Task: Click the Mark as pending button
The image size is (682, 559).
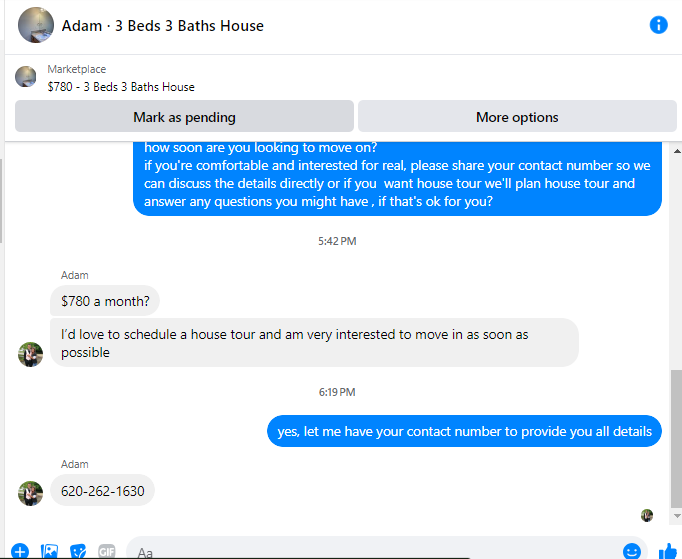Action: click(x=184, y=116)
